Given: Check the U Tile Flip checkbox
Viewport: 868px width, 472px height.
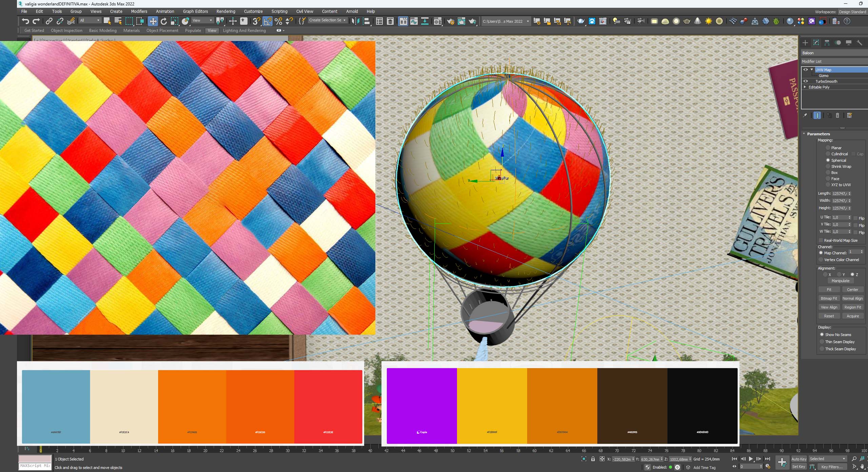Looking at the screenshot, I should (856, 218).
